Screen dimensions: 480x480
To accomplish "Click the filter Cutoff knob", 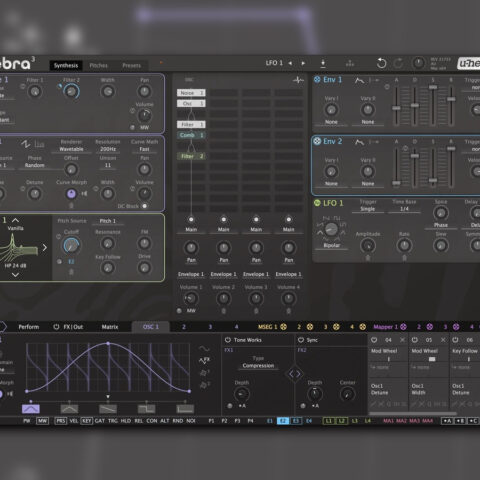I will coord(71,245).
